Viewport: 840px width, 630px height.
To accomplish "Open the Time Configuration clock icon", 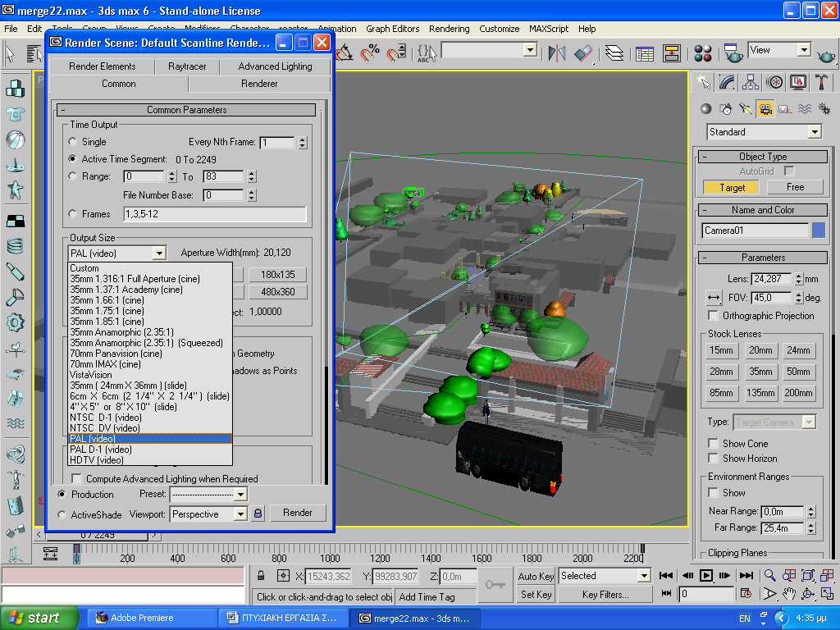I will coord(746,594).
